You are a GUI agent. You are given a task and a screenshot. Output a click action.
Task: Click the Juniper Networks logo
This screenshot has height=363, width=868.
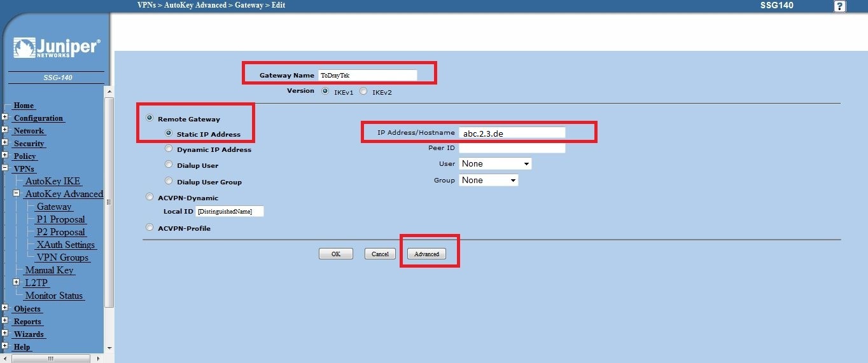[x=57, y=49]
